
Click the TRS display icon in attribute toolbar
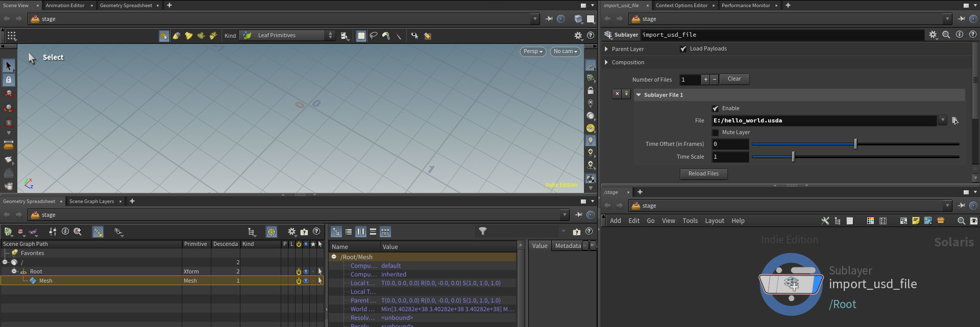coord(385,232)
